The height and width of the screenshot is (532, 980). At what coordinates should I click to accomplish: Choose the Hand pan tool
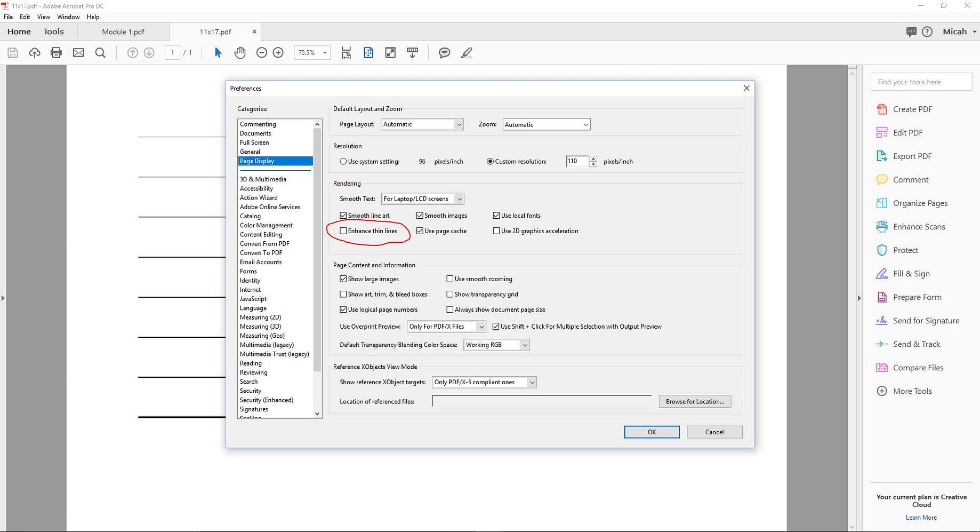pos(240,53)
